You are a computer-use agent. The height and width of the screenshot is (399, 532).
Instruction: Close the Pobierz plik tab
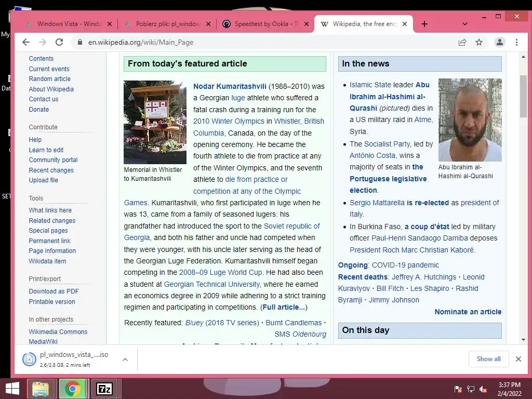(208, 24)
